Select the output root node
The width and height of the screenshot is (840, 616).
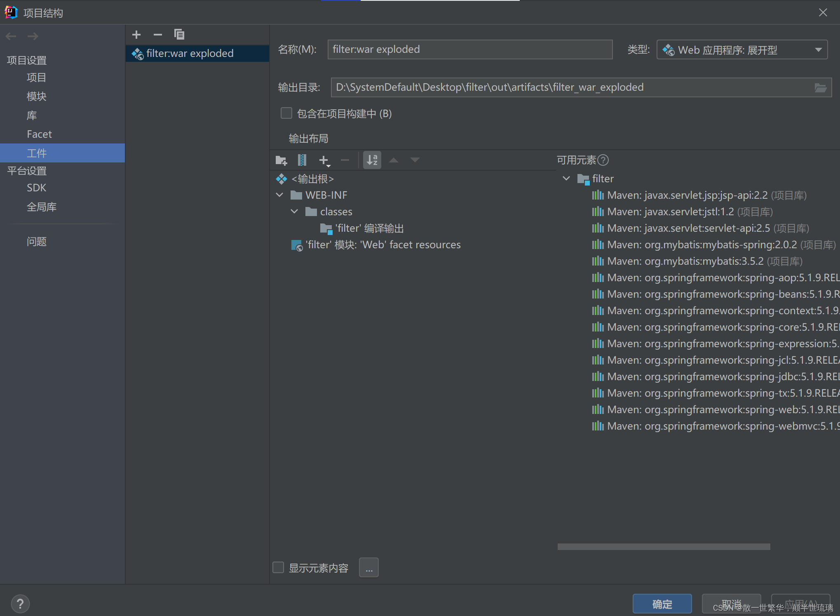pyautogui.click(x=305, y=179)
